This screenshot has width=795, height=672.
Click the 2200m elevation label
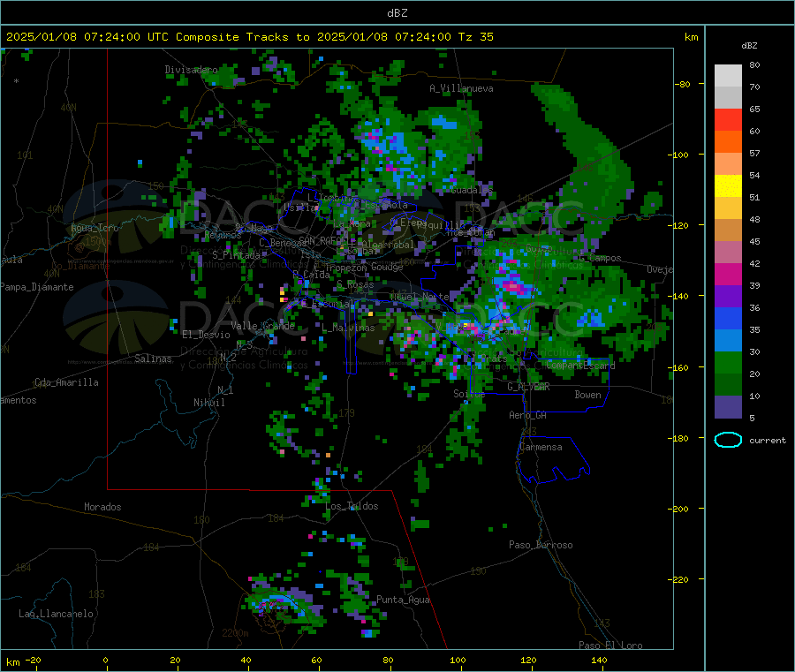pyautogui.click(x=235, y=633)
